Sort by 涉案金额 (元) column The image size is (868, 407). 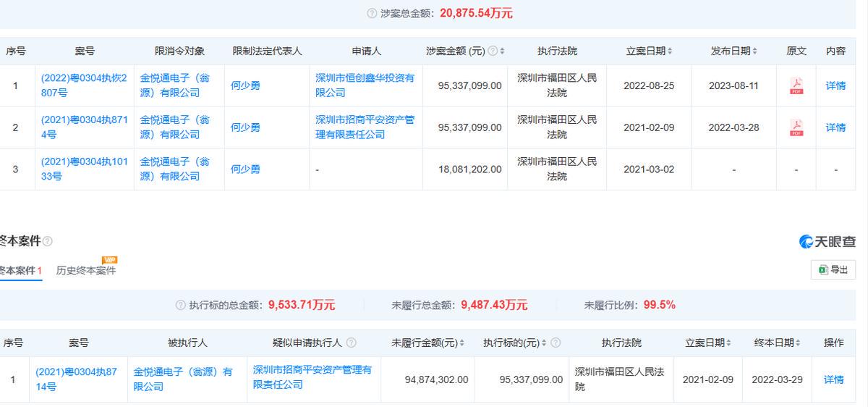coord(502,51)
